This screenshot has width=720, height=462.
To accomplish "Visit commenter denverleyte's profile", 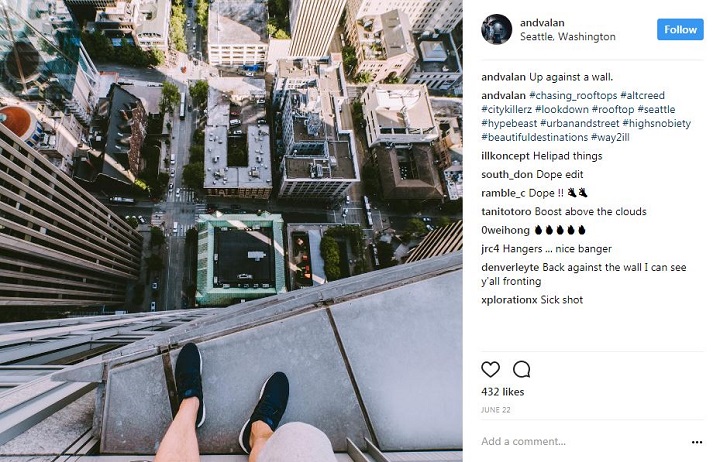I will [510, 267].
